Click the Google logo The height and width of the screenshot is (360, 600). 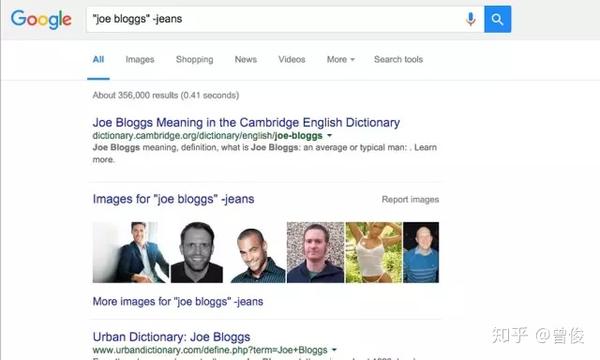41,19
